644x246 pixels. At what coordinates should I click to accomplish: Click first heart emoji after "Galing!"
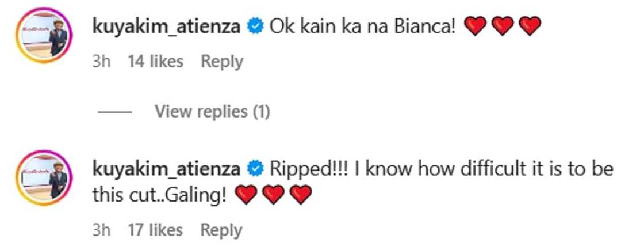[x=246, y=196]
